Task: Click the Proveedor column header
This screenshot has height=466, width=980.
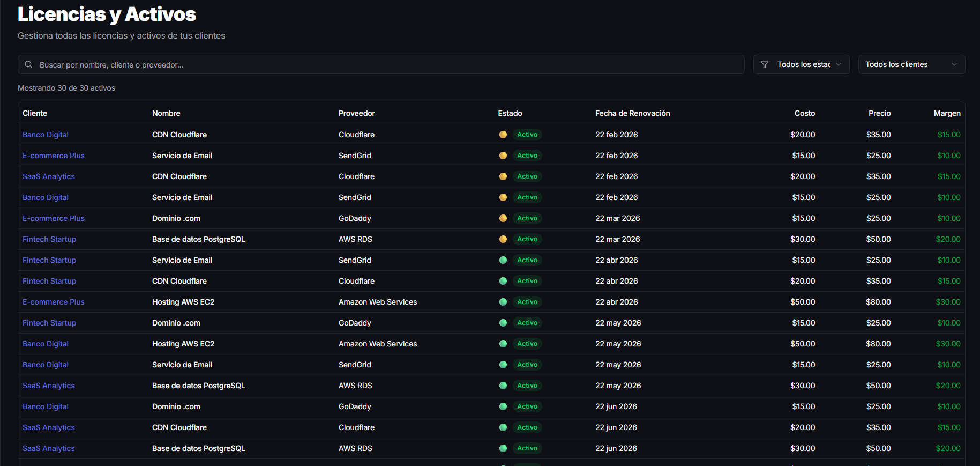Action: (x=356, y=113)
